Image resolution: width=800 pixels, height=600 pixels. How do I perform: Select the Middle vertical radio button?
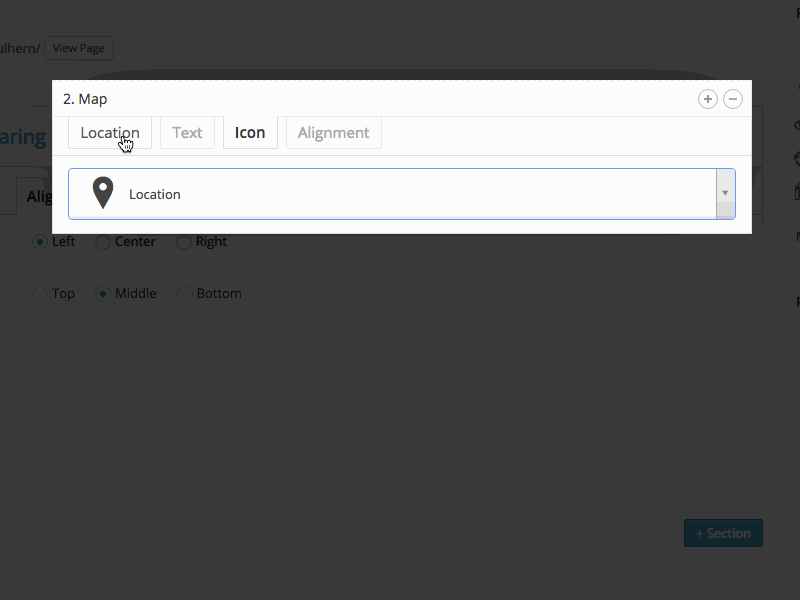(103, 294)
